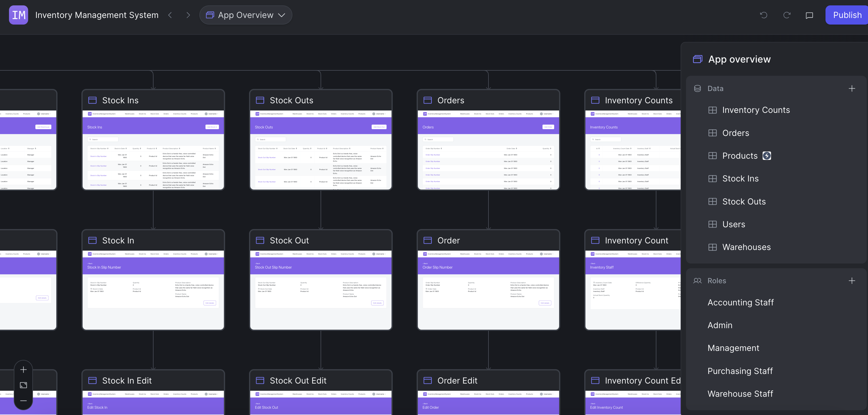
Task: Zoom in with the plus icon
Action: [23, 369]
